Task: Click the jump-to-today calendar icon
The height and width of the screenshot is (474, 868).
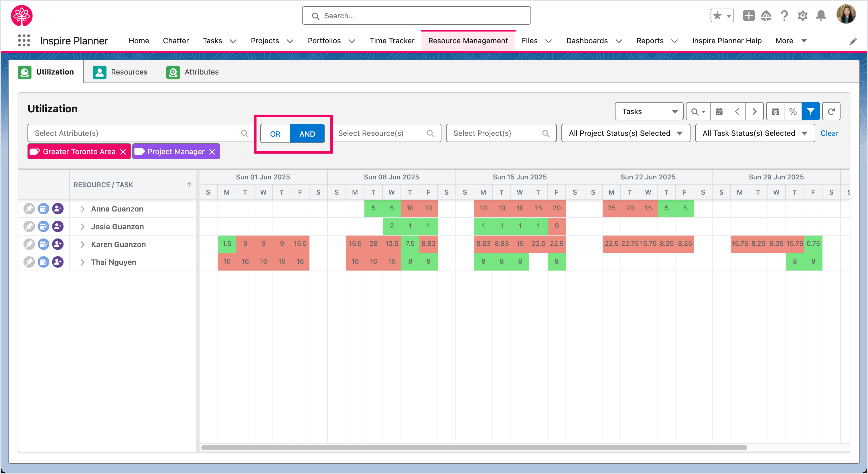Action: 775,112
